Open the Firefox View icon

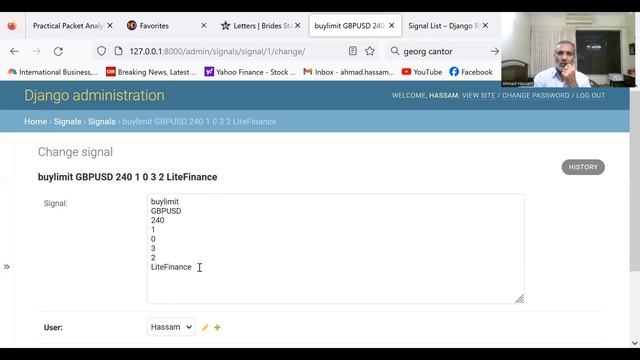(12, 26)
